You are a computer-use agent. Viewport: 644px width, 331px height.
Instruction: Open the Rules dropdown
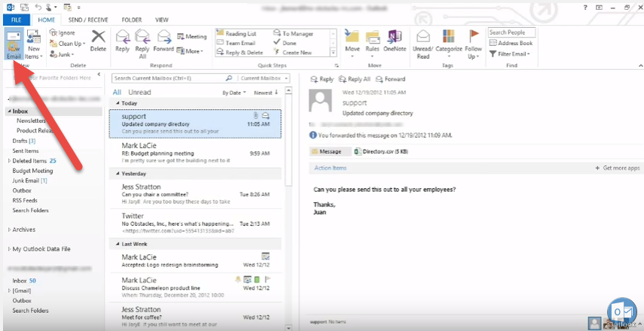tap(373, 44)
